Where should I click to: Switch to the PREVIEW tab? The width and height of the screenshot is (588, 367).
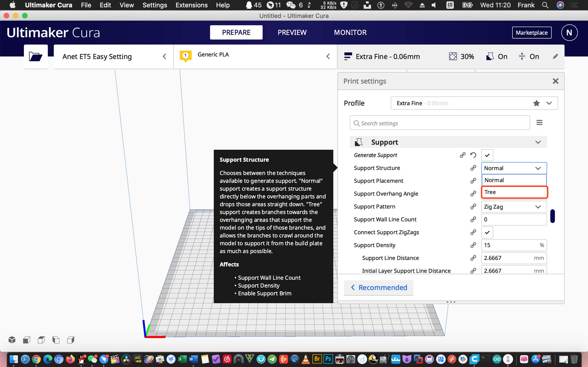[292, 33]
